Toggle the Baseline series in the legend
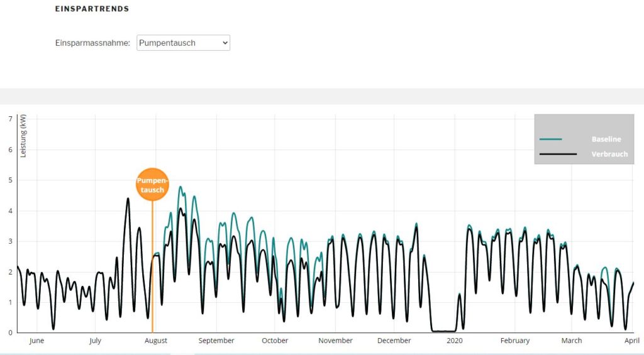644x355 pixels. coord(606,139)
